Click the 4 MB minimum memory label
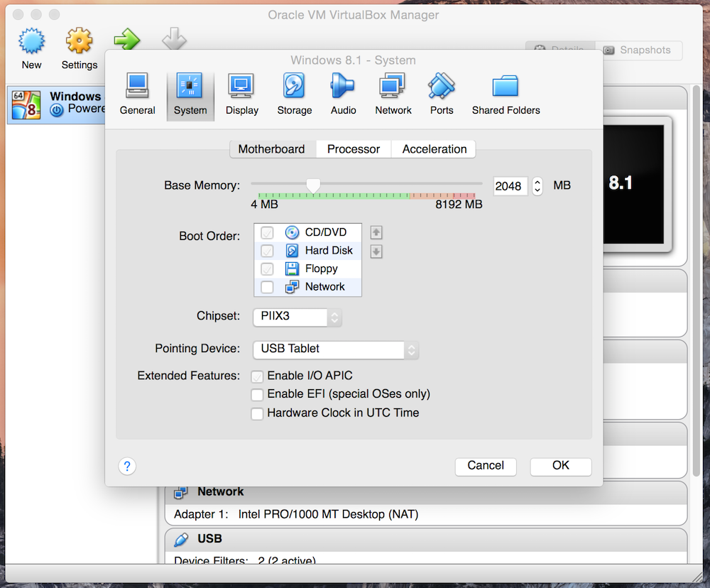 [x=264, y=205]
